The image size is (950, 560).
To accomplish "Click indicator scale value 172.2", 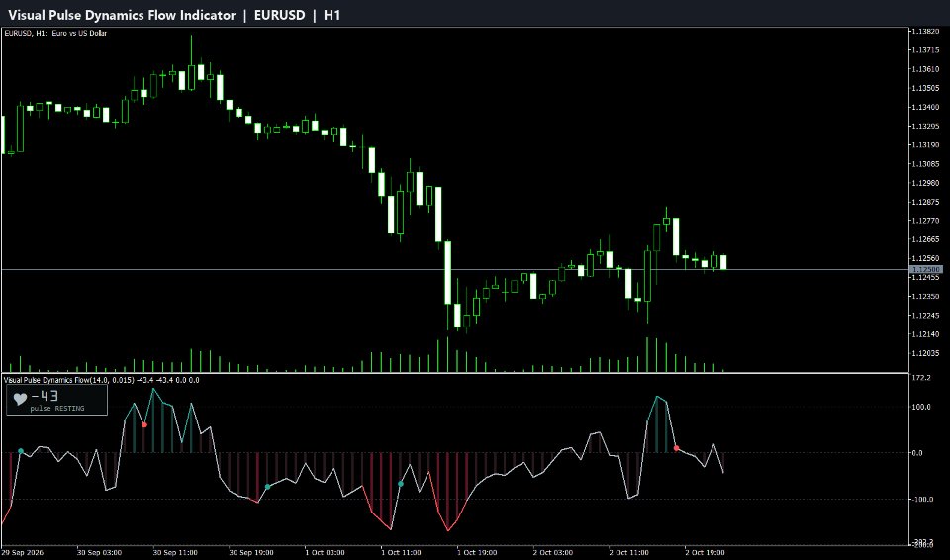I will [921, 378].
